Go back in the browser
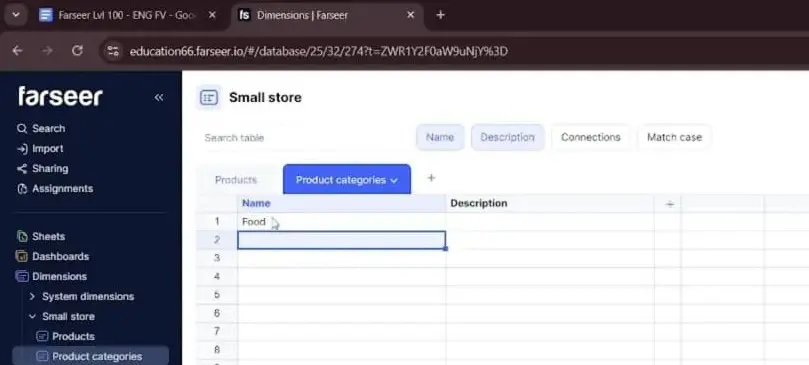 pyautogui.click(x=18, y=51)
